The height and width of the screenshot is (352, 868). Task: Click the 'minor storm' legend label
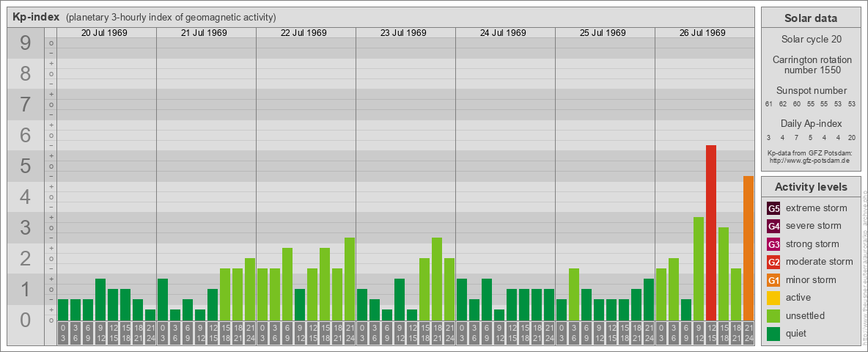pyautogui.click(x=811, y=280)
